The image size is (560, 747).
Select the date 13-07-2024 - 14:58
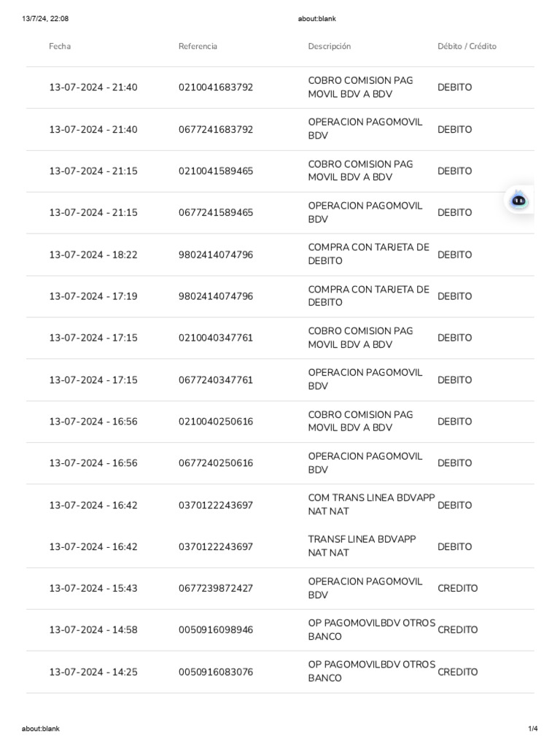click(x=93, y=630)
